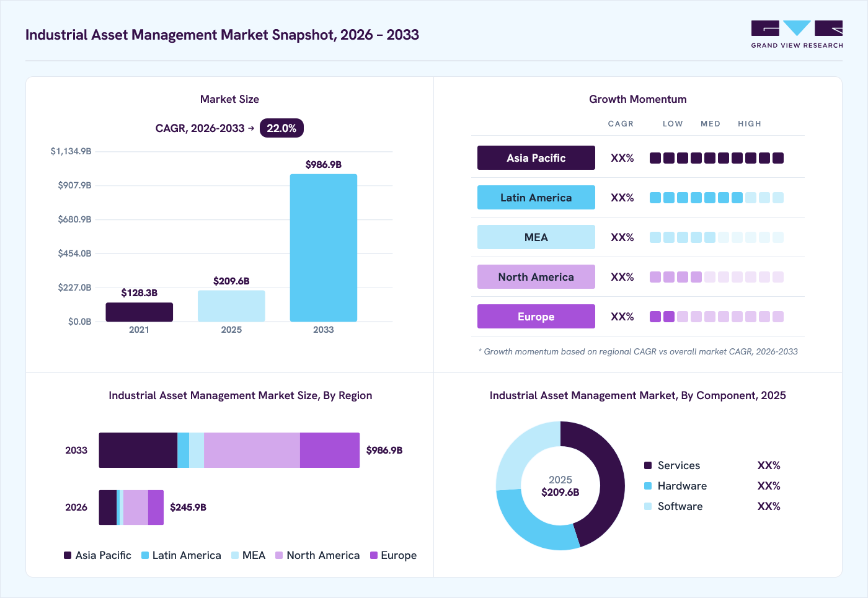This screenshot has width=868, height=598.
Task: Click the $1,134.9B y-axis label
Action: tap(71, 151)
